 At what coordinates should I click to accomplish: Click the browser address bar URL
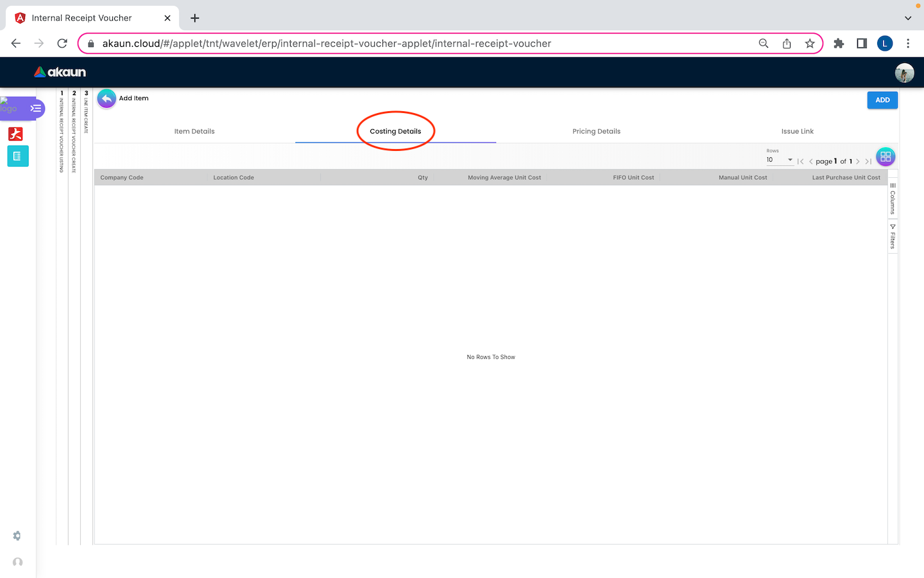[x=327, y=44]
